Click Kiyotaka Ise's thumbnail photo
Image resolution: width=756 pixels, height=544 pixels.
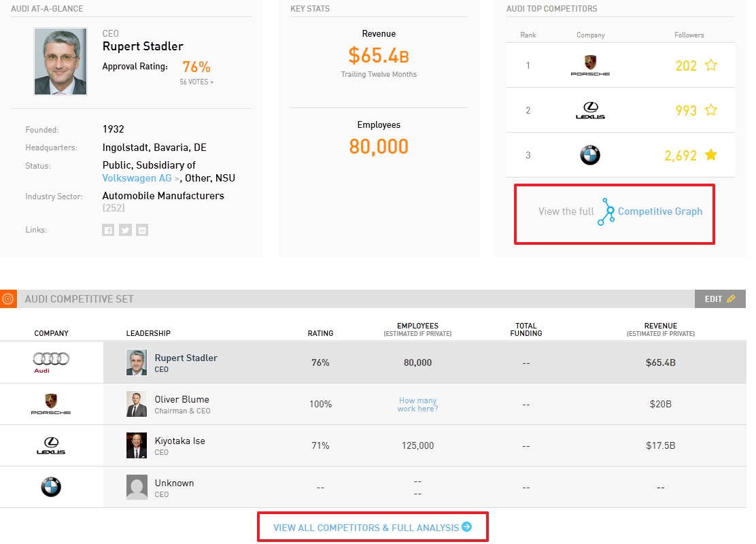137,445
